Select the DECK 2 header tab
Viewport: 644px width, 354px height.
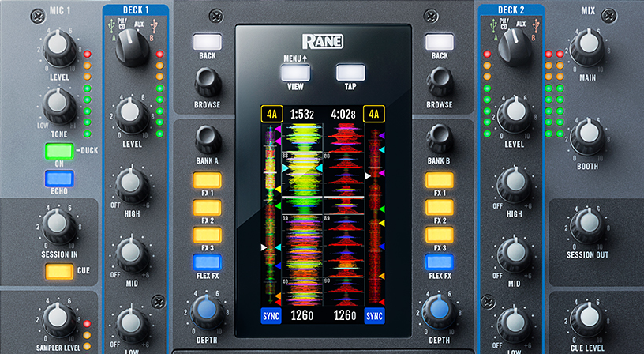point(511,9)
